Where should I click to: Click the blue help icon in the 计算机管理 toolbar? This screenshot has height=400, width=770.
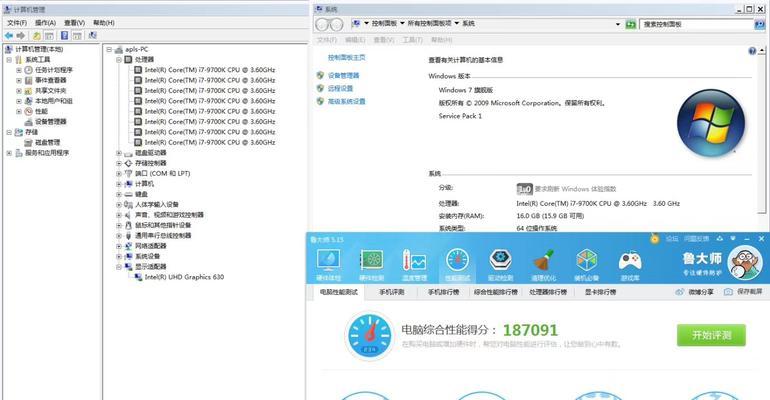coord(64,35)
